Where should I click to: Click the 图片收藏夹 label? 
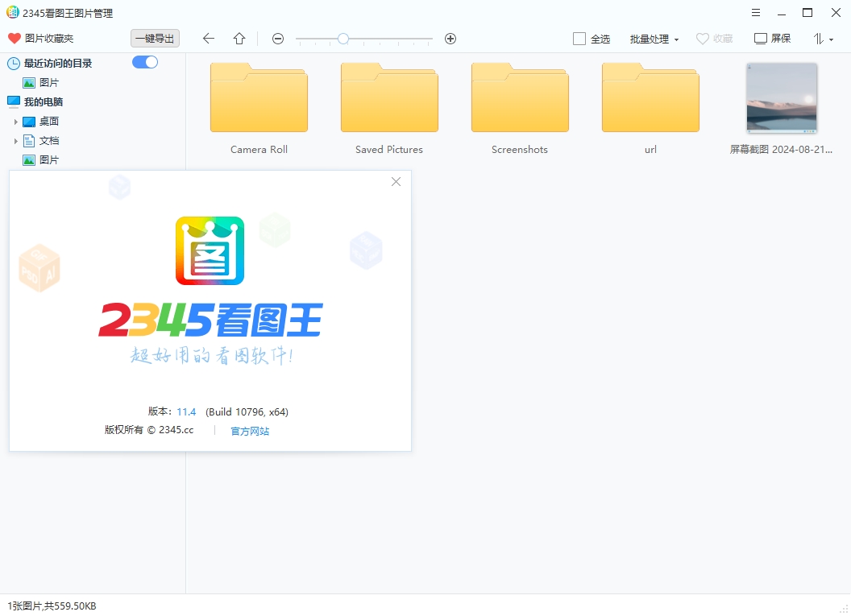coord(49,39)
